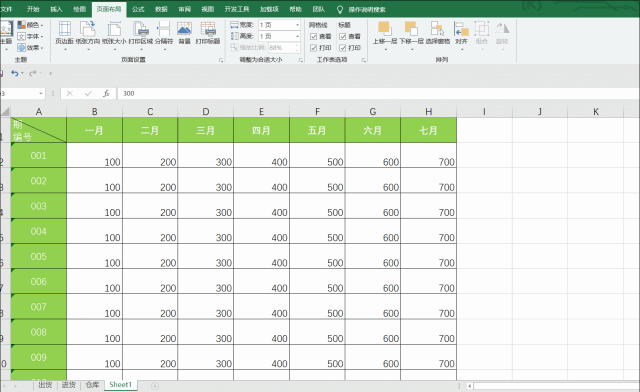Click the Undo arrow icon
640x392 pixels.
[x=15, y=73]
